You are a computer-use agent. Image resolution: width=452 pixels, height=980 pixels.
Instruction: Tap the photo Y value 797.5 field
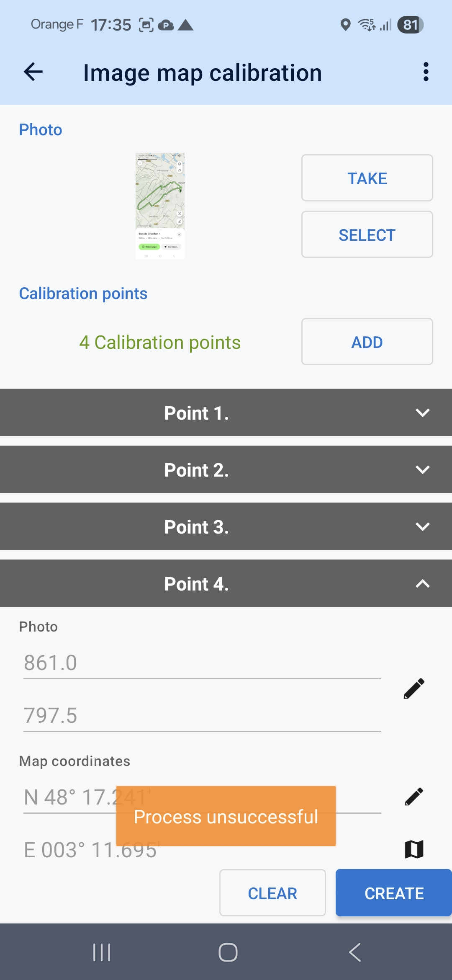202,716
